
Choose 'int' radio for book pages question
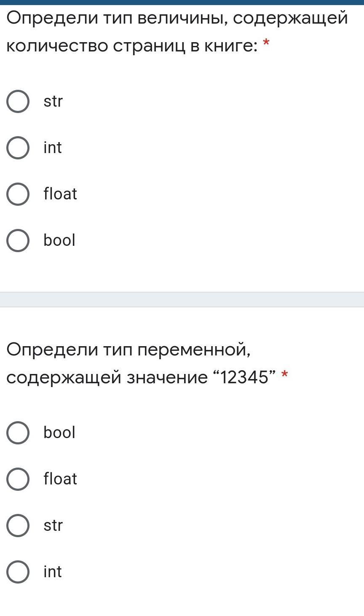(x=18, y=148)
